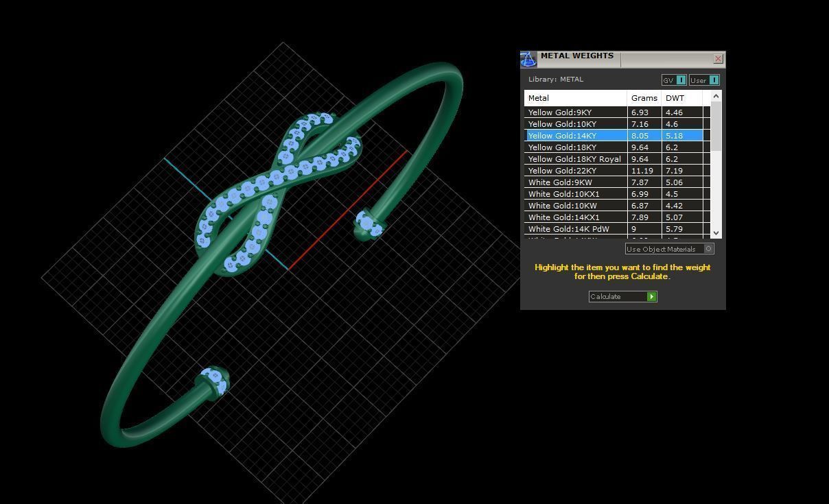Click the 8.05 grams value
Screen dimensions: 829x504
tap(640, 136)
